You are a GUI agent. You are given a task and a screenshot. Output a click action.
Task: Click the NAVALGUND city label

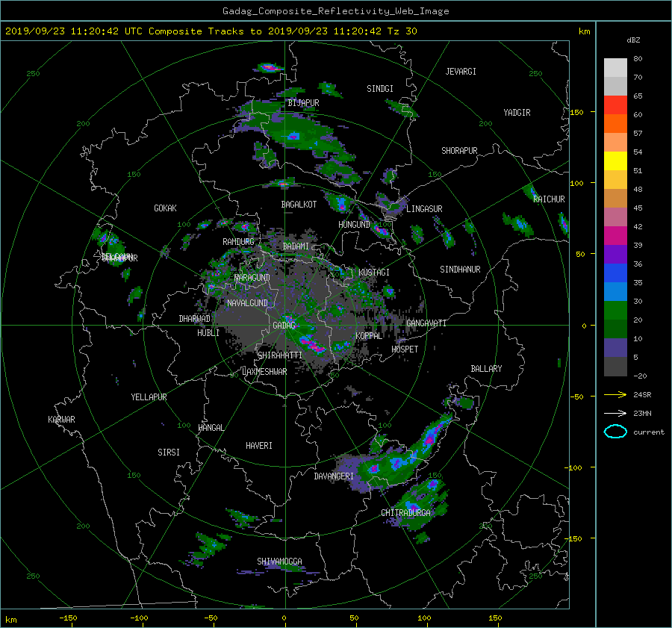[x=247, y=303]
